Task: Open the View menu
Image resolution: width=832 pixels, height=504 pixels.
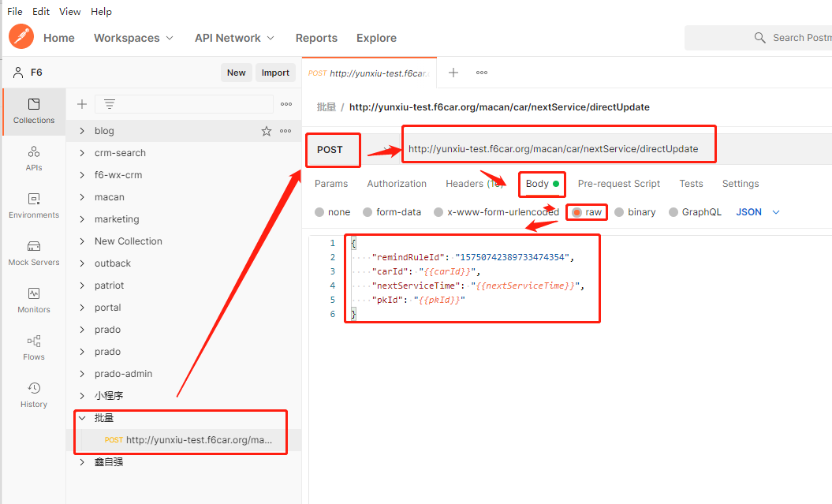Action: point(69,11)
